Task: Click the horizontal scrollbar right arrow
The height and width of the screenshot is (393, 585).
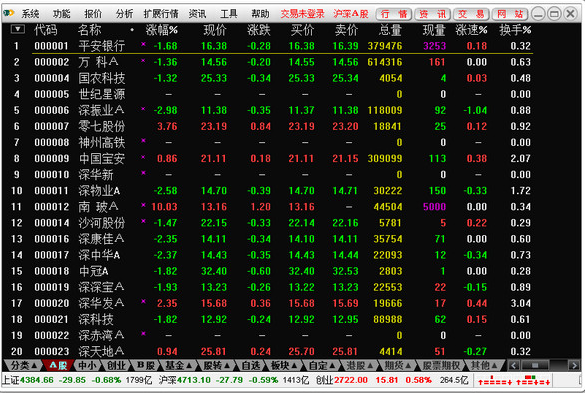Action: [573, 365]
